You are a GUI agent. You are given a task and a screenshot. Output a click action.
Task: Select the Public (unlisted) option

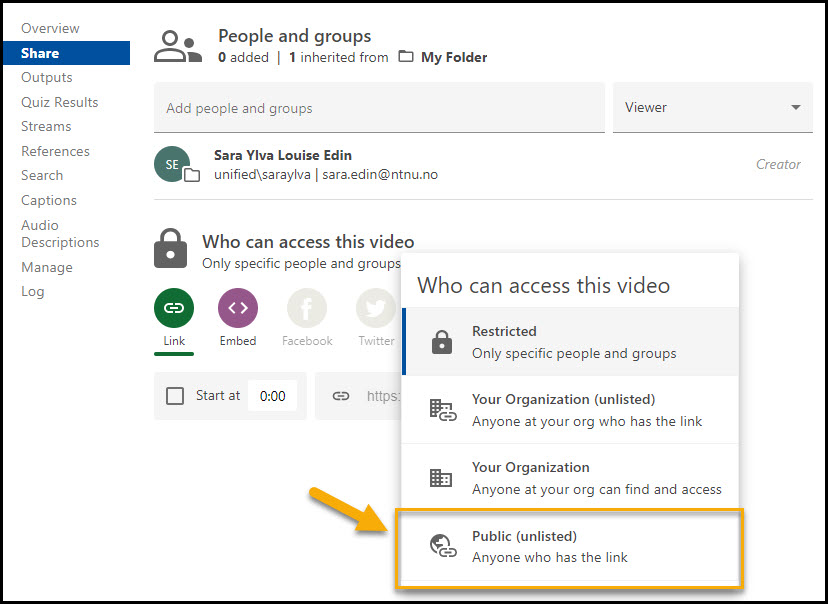[570, 546]
